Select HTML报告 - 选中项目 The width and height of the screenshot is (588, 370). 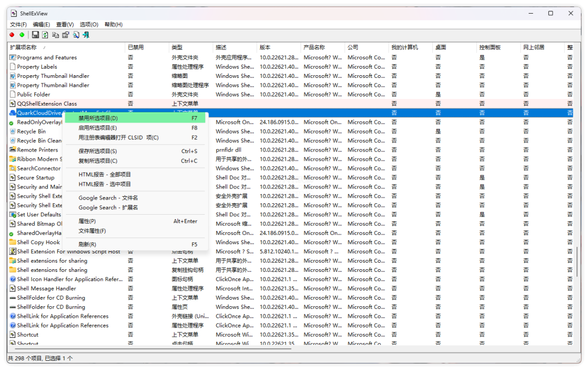[x=136, y=184]
